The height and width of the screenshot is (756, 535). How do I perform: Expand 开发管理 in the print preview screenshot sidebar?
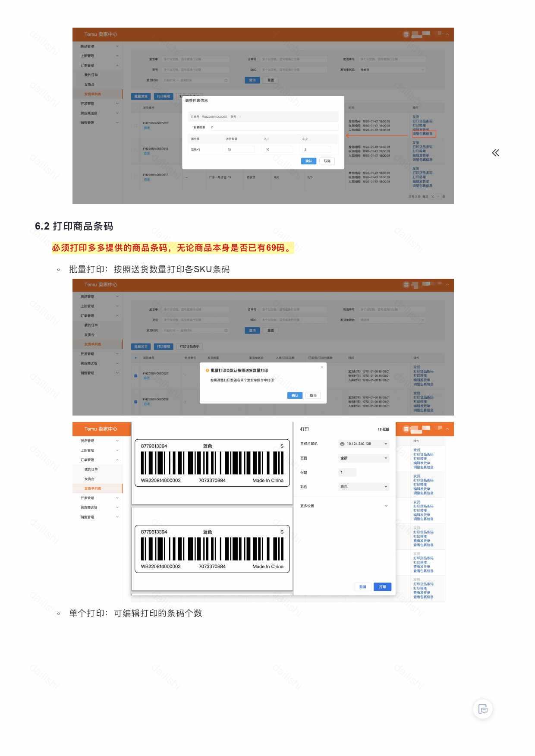[99, 498]
